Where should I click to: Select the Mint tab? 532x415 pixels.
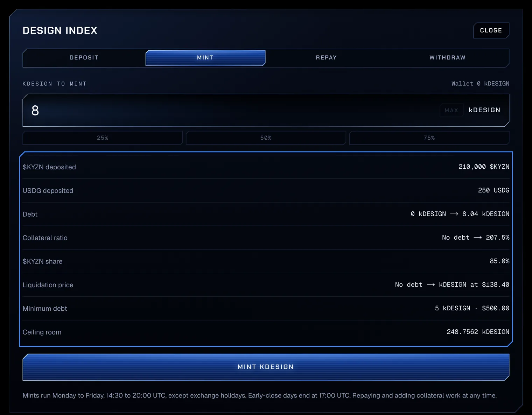(205, 58)
